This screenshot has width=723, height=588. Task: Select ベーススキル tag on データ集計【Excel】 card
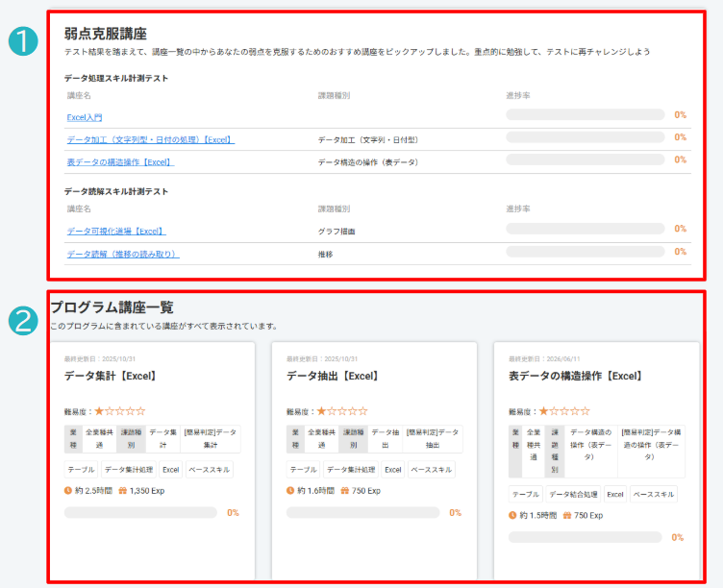[x=210, y=470]
